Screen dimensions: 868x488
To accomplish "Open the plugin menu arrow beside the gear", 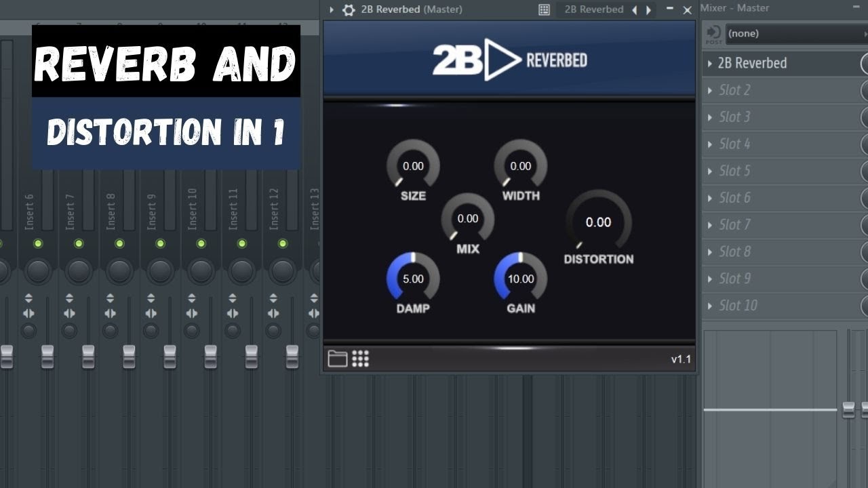I will 332,9.
